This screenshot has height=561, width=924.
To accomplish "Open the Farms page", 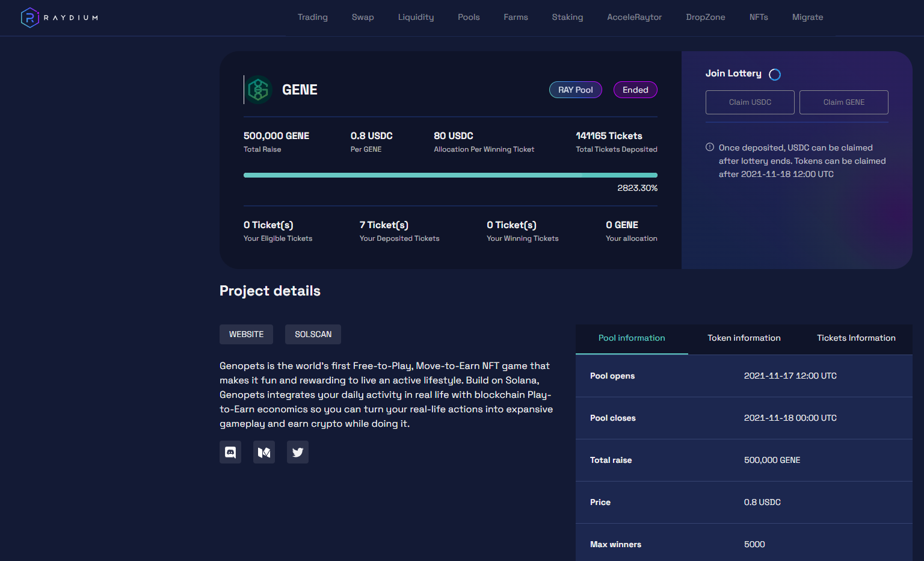I will click(x=516, y=17).
